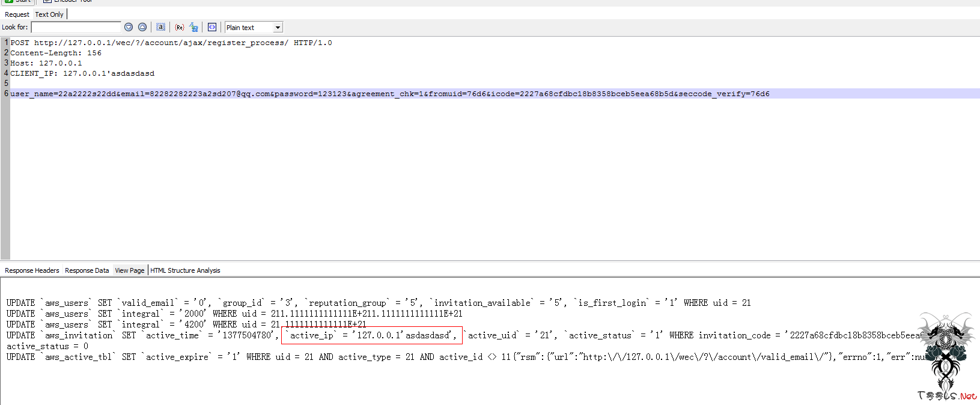The width and height of the screenshot is (980, 405).
Task: Focus the Look for search field
Action: [x=76, y=27]
